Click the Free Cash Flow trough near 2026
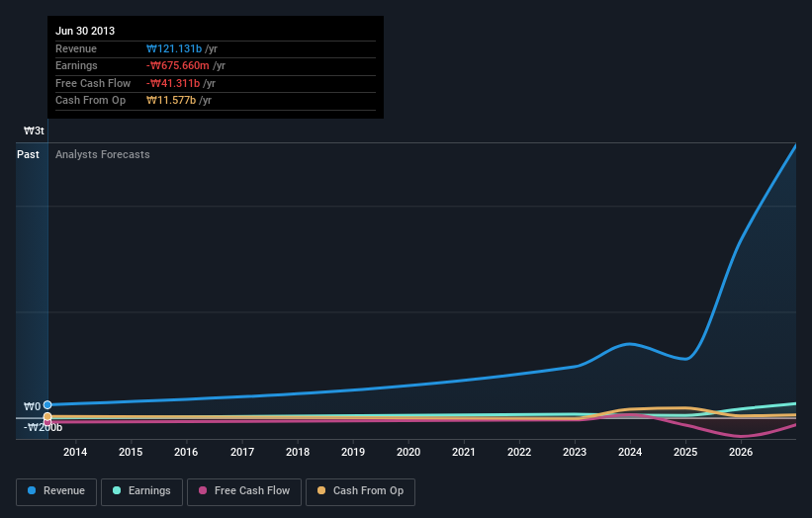The height and width of the screenshot is (518, 812). coord(740,436)
